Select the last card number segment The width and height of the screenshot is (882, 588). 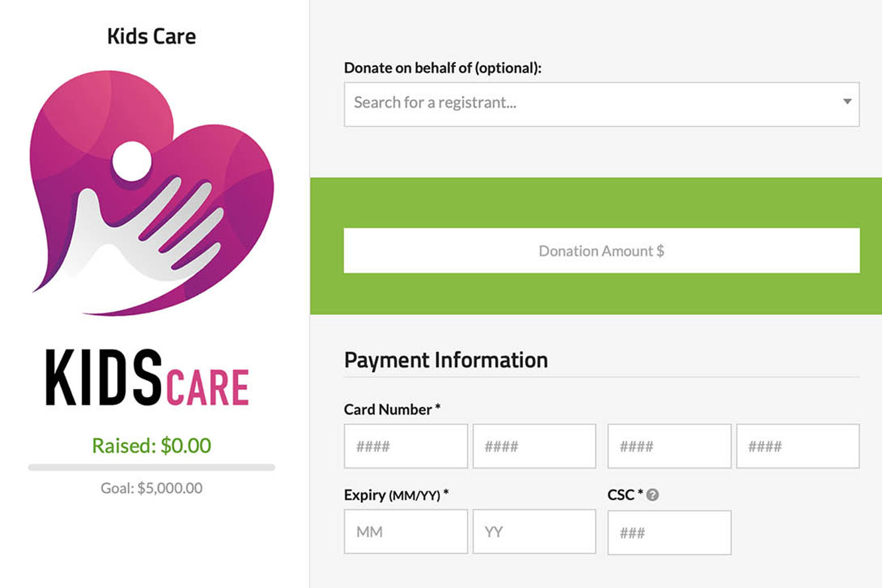coord(797,447)
